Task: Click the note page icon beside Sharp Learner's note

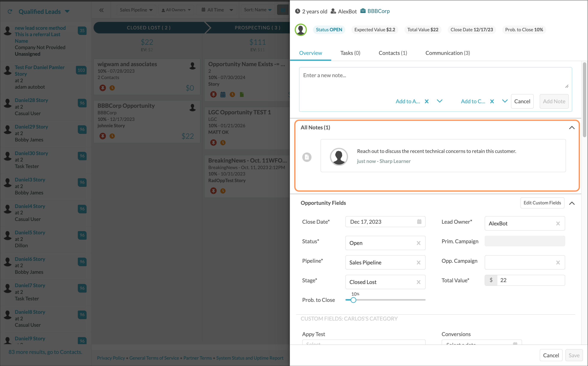Action: pos(307,157)
